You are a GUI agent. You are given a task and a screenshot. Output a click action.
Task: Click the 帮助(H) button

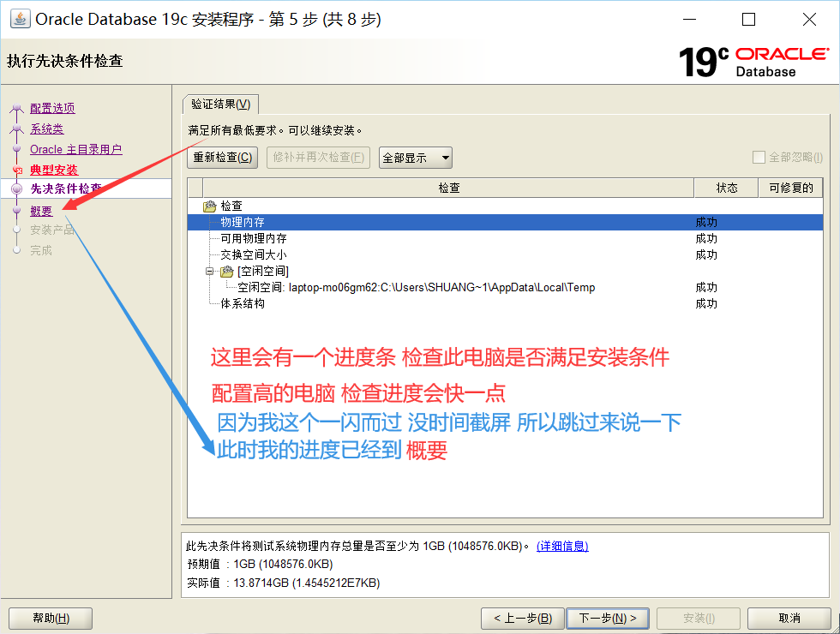click(x=50, y=617)
